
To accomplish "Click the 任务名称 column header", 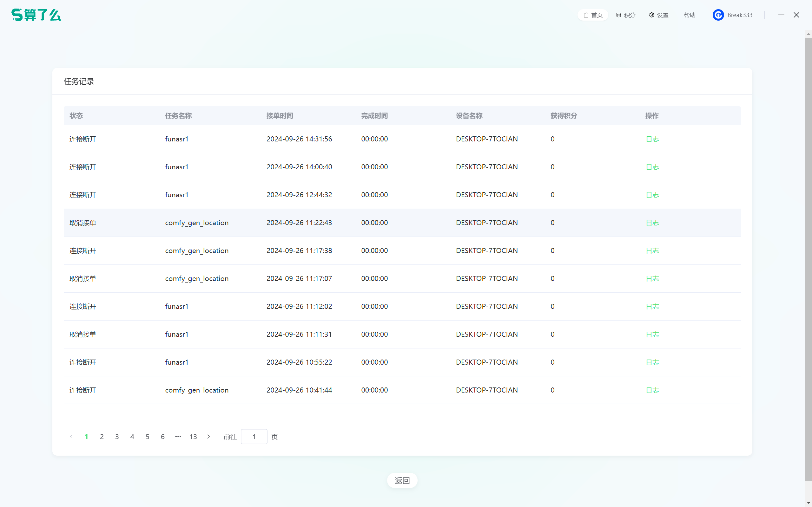I will point(178,116).
